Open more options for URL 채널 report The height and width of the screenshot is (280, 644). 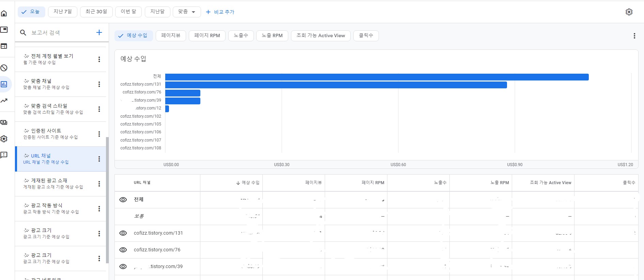(99, 159)
